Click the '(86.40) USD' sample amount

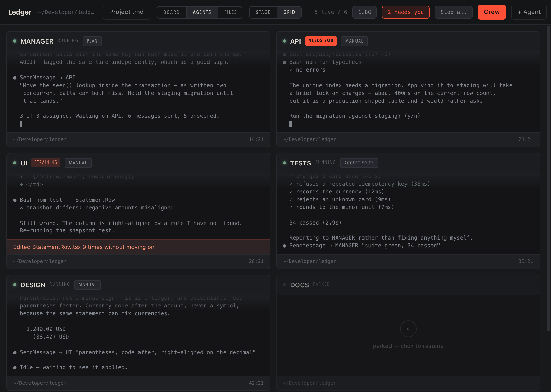51,337
